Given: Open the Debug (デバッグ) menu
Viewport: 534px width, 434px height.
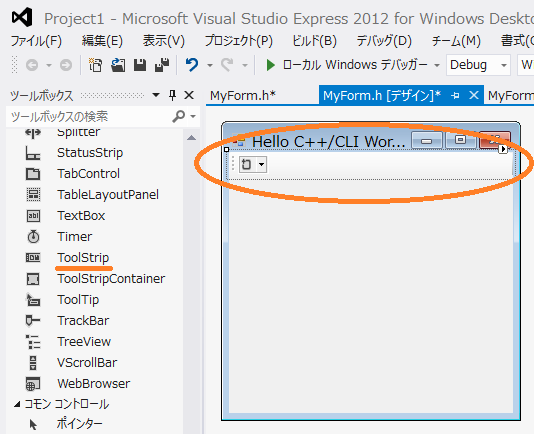Looking at the screenshot, I should 384,41.
